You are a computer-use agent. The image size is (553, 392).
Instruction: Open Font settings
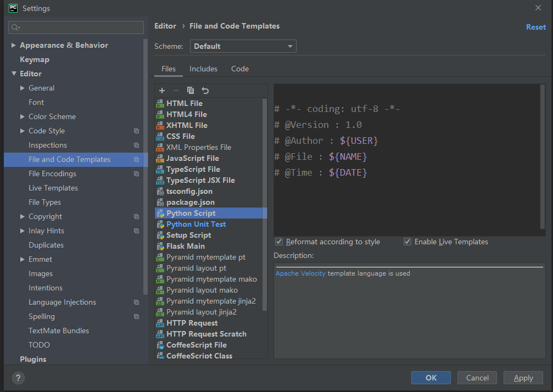pyautogui.click(x=36, y=102)
